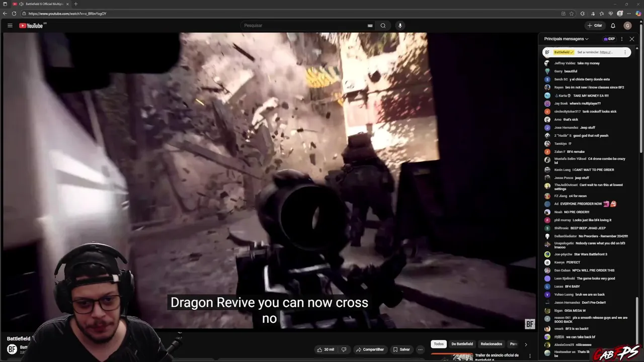Close the Battlefield 6 browser tab
Image resolution: width=644 pixels, height=362 pixels.
point(68,4)
